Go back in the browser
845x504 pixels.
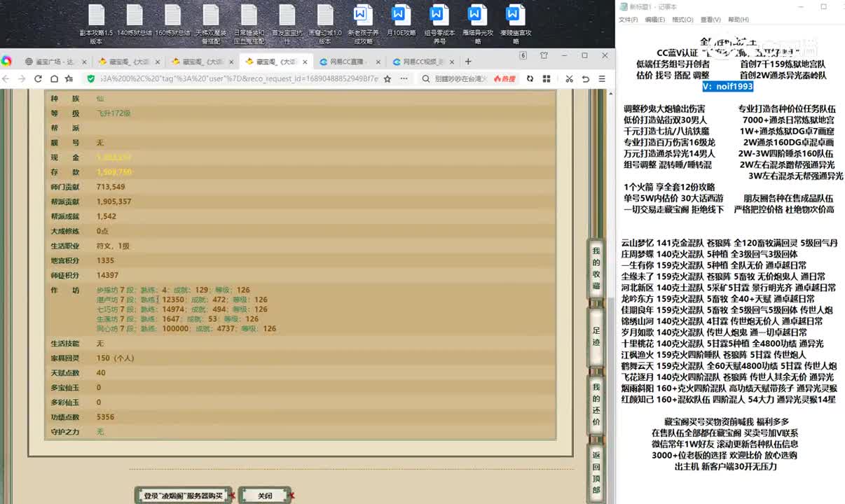(7, 79)
